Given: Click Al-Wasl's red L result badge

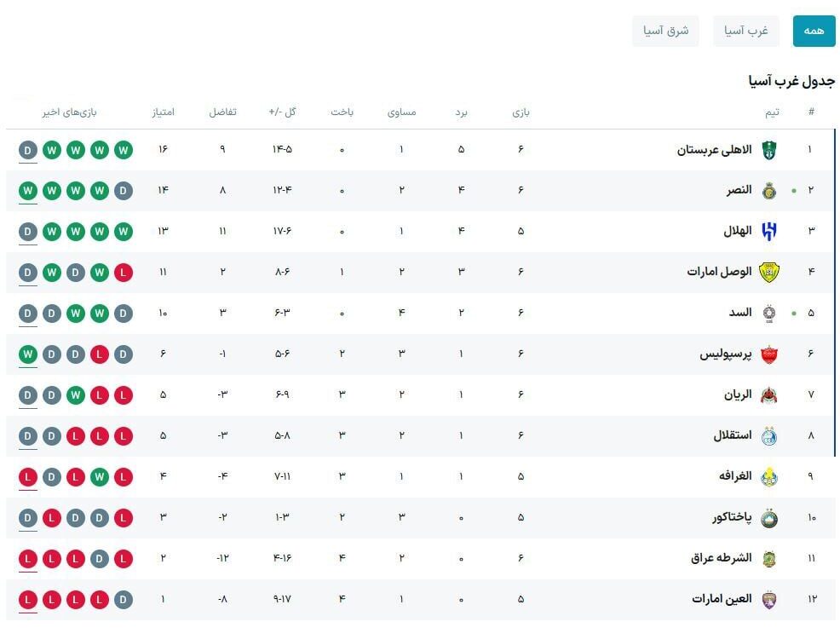Looking at the screenshot, I should click(x=124, y=273).
